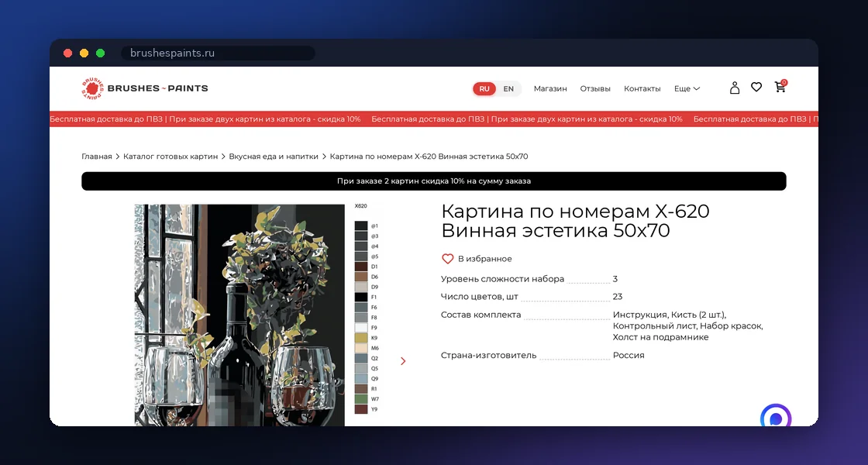This screenshot has width=868, height=465.
Task: Click the current breadcrumb Винная эстетика 50x70
Action: (429, 157)
